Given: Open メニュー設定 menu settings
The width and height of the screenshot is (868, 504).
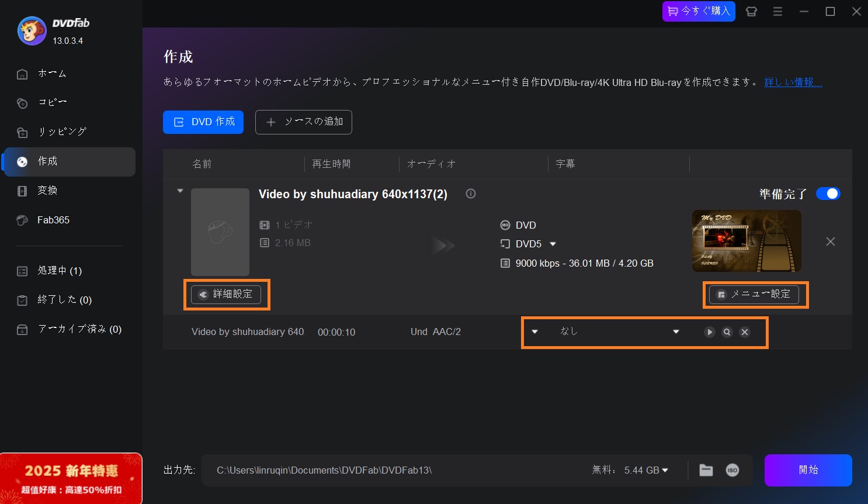Looking at the screenshot, I should coord(754,294).
